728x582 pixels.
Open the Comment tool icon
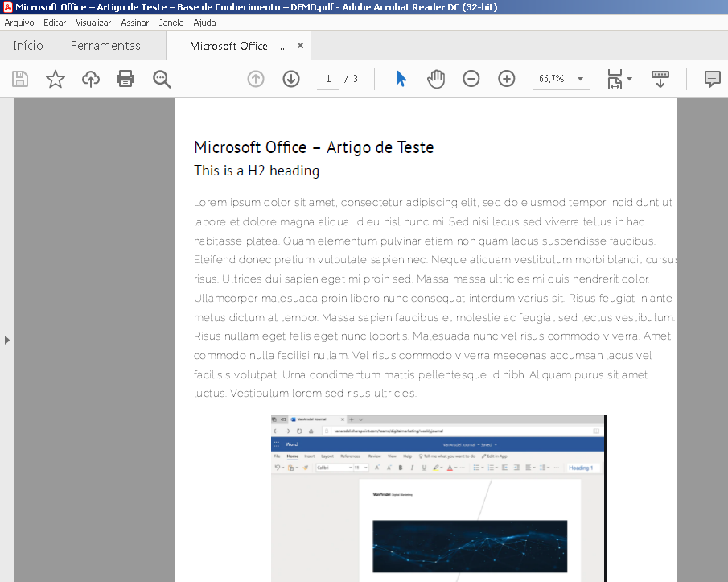[x=712, y=79]
